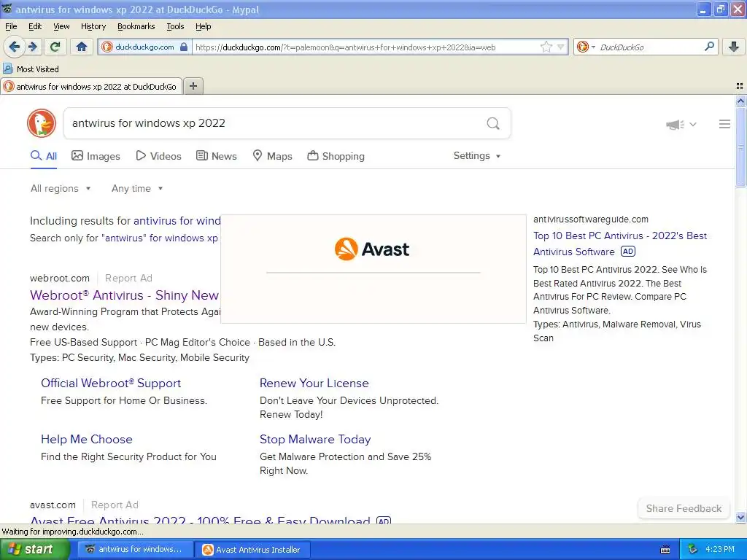Submit search with the magnifying glass in query box
747x560 pixels.
(493, 123)
